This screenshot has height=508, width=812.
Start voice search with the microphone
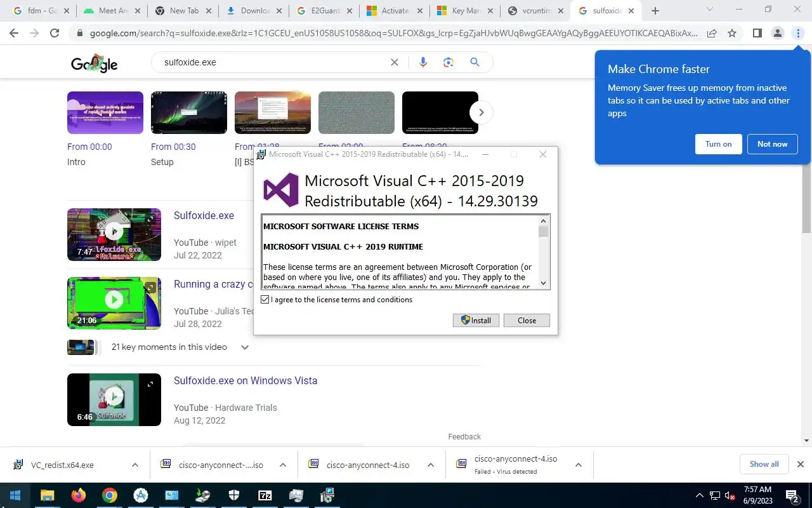pos(423,62)
